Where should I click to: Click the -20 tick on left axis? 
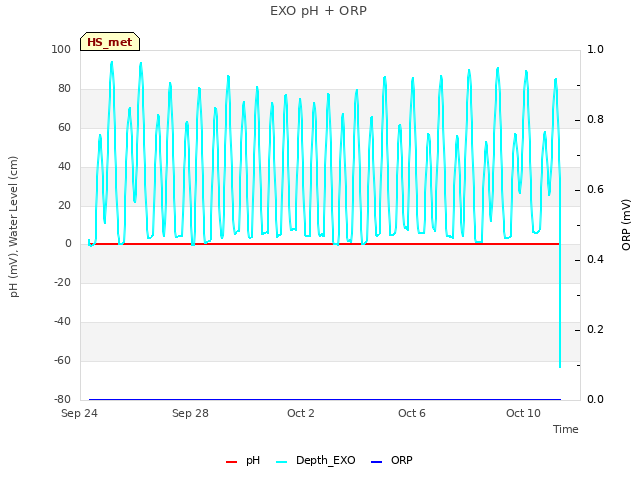click(63, 282)
